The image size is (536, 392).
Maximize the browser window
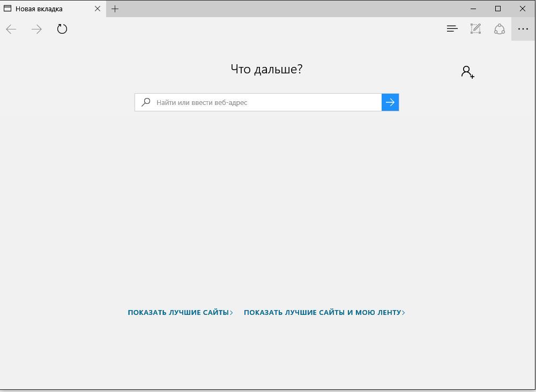[x=498, y=9]
